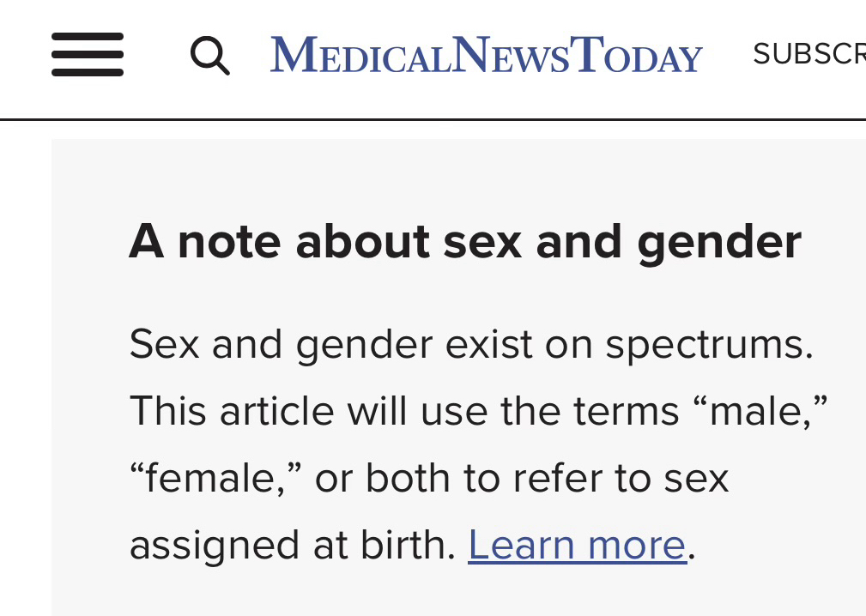
Task: Click the SUBSCRIBE button in header
Action: (809, 53)
